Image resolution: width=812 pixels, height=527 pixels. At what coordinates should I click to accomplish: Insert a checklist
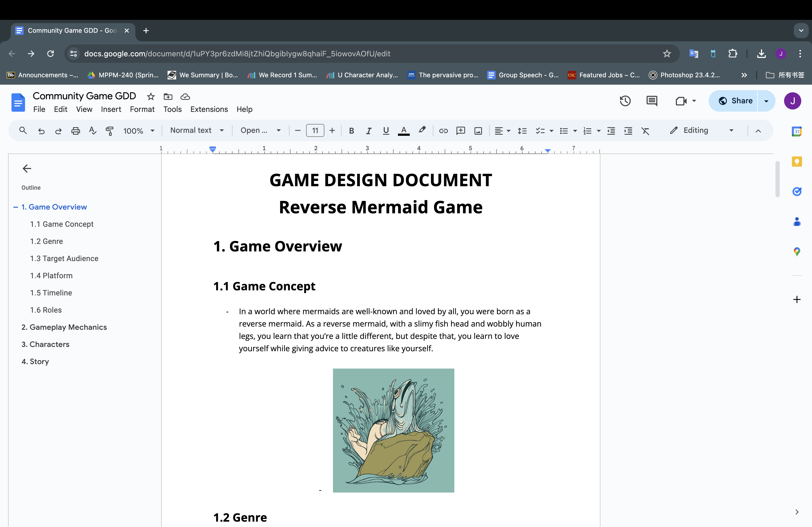[540, 131]
